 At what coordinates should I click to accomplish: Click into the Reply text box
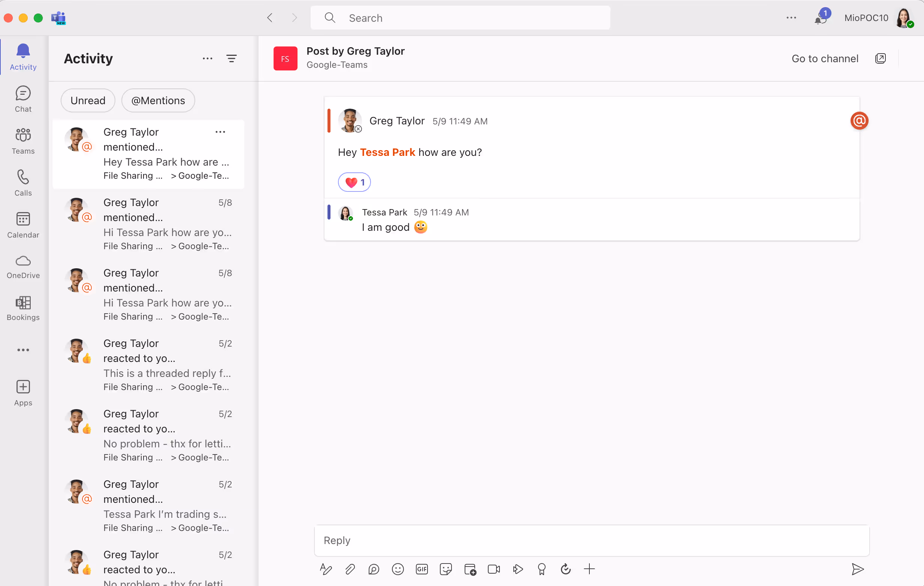(x=591, y=540)
